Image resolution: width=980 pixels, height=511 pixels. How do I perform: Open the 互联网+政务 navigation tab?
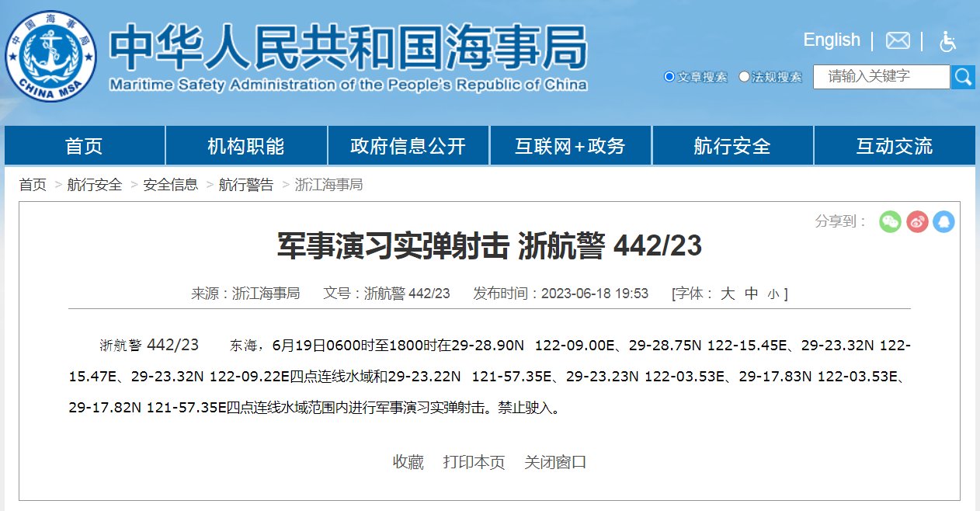[x=570, y=146]
